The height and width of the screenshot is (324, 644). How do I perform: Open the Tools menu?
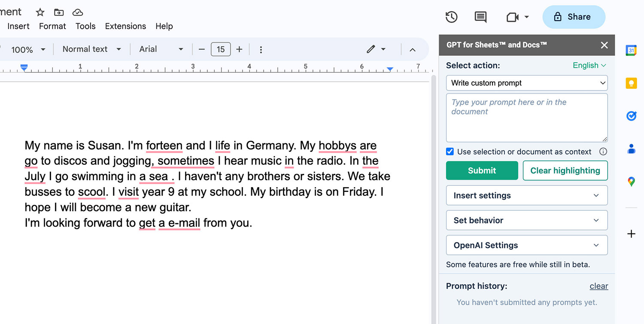point(85,26)
